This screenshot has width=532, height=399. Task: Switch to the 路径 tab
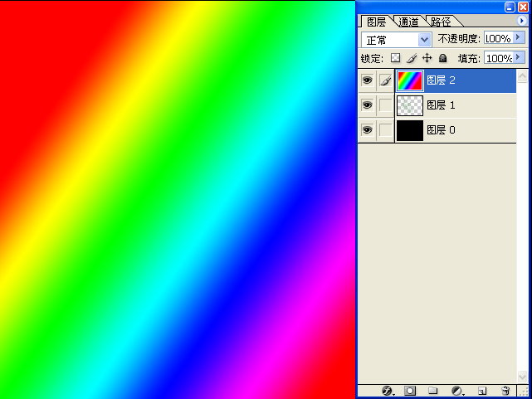pos(441,22)
